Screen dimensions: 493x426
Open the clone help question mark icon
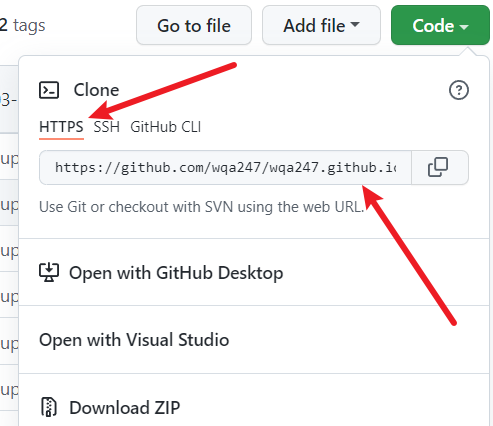click(459, 90)
